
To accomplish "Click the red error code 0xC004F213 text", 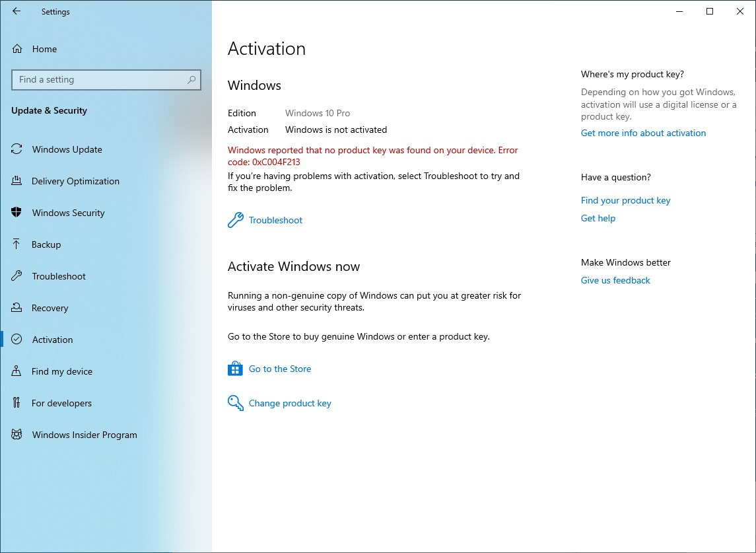I will (276, 162).
